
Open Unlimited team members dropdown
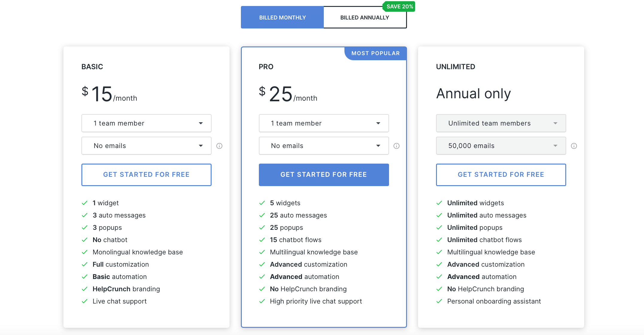point(501,123)
